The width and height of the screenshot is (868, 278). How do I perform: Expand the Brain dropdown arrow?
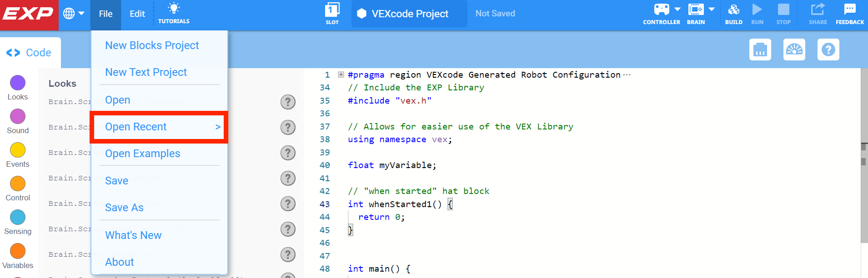[x=712, y=9]
